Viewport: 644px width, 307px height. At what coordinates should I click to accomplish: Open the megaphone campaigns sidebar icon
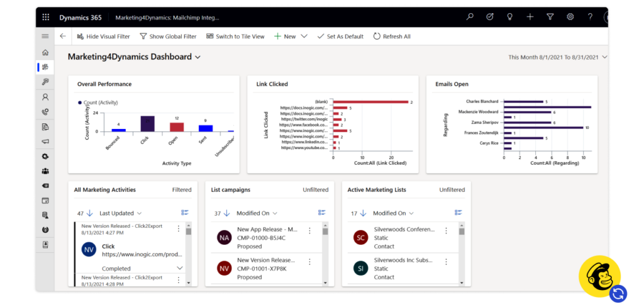tap(45, 142)
